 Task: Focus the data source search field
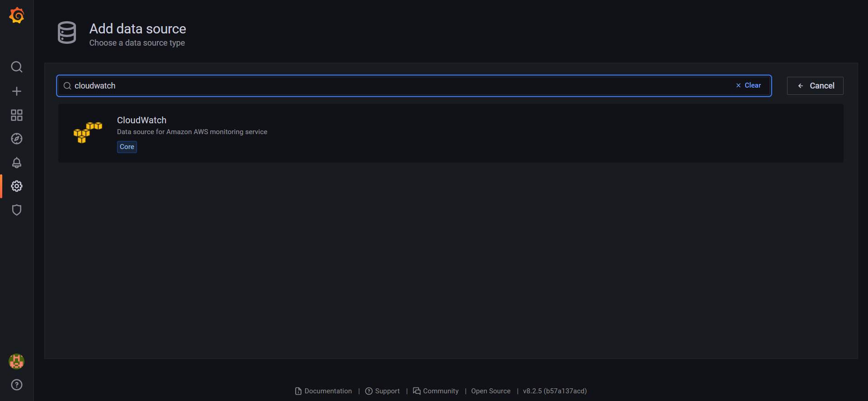point(414,86)
